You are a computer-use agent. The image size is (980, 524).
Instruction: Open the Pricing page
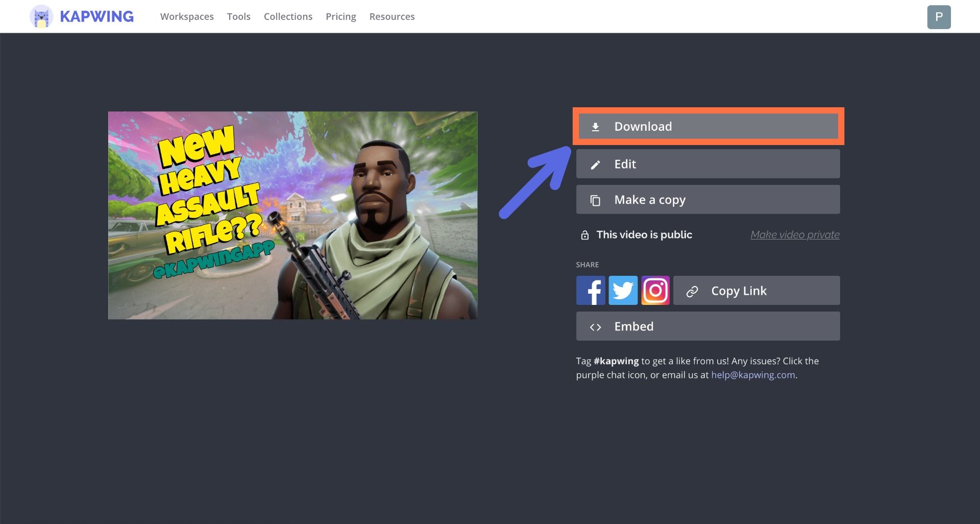pyautogui.click(x=341, y=17)
